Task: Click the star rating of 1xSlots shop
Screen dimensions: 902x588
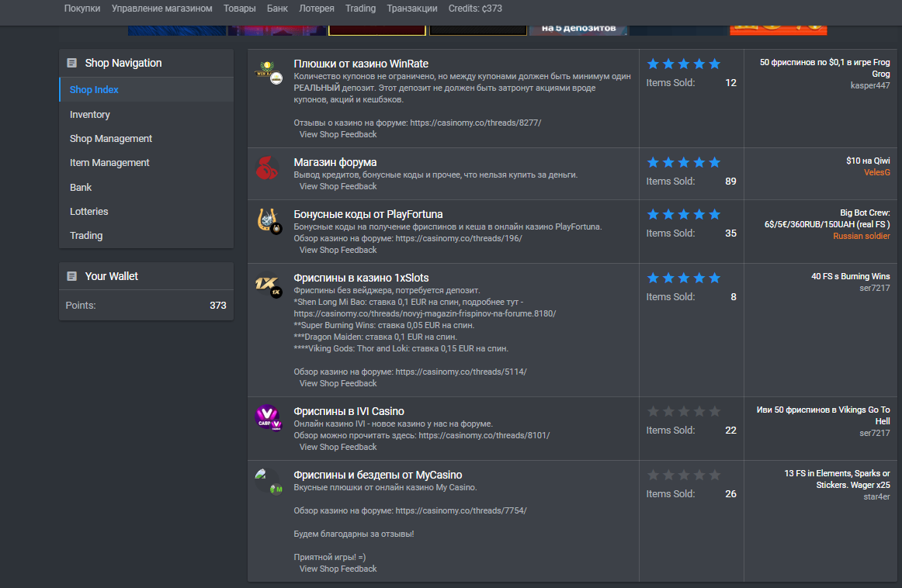Action: 683,278
